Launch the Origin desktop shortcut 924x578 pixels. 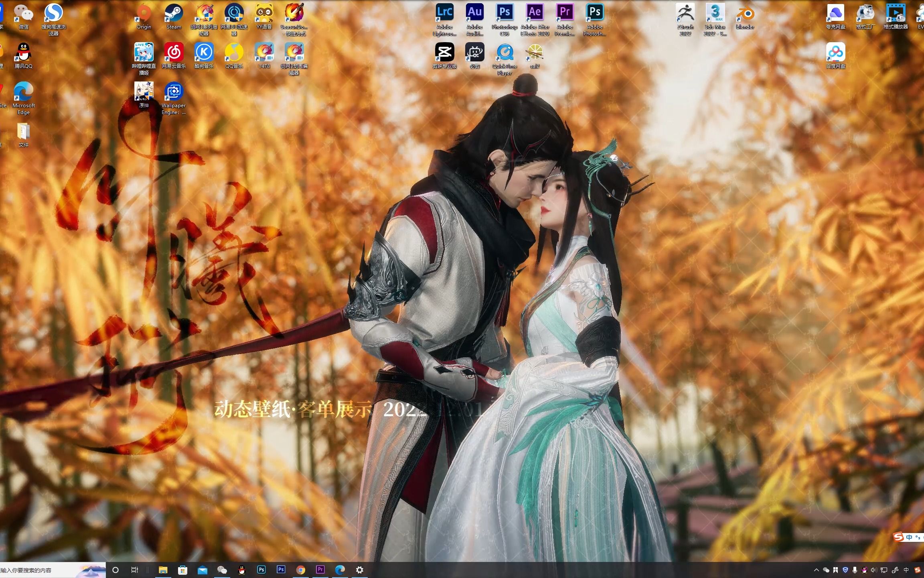(144, 16)
